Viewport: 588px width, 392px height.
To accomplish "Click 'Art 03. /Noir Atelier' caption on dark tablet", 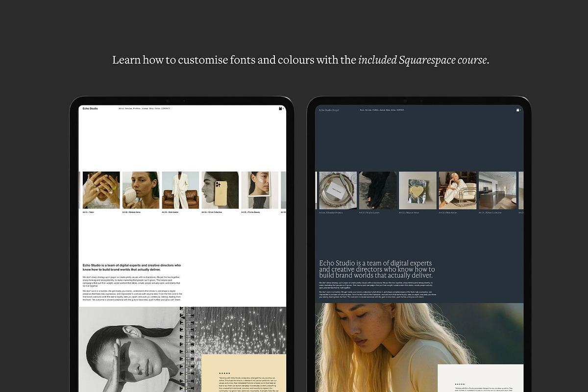I will pyautogui.click(x=448, y=213).
